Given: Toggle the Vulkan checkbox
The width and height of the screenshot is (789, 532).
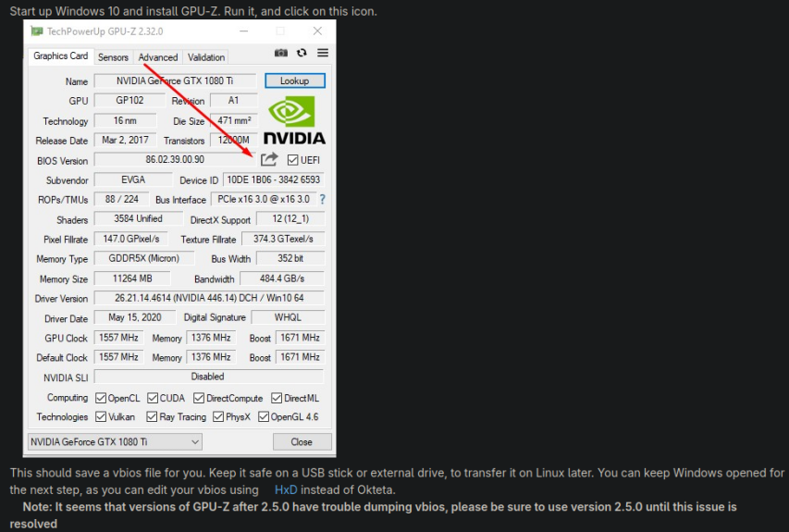Looking at the screenshot, I should click(x=101, y=416).
